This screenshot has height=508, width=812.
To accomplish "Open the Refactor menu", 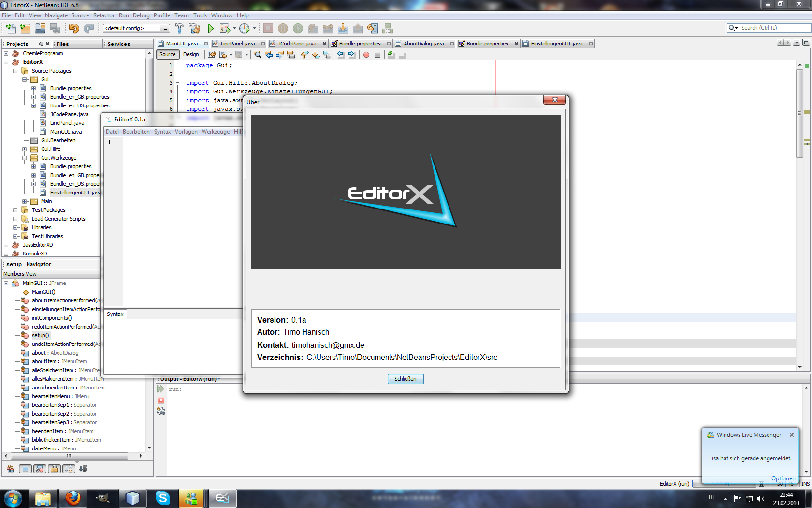I will (104, 15).
